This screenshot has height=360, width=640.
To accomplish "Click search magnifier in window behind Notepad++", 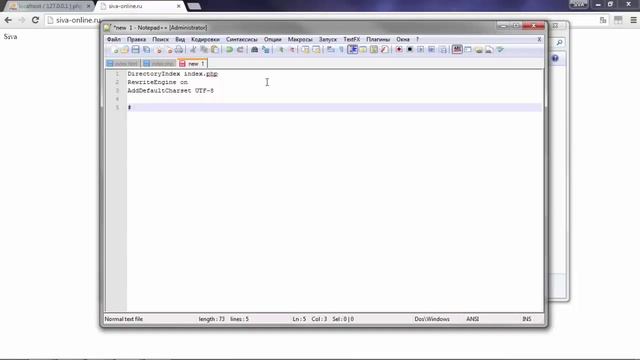I will click(559, 42).
